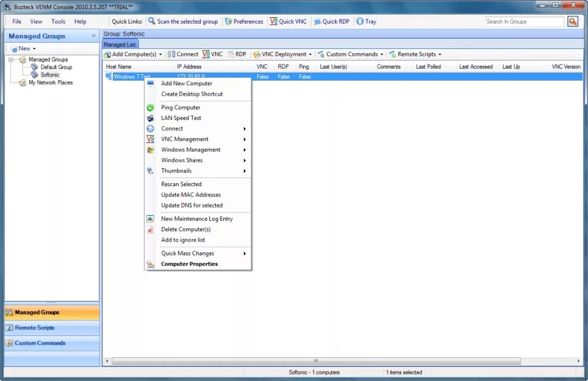Screen dimensions: 588x381
Task: Sort by the IP Address column header
Action: [190, 67]
